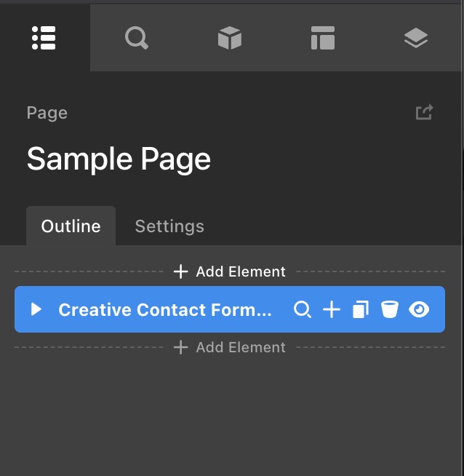Duplicate the Creative Contact Form element

[361, 309]
